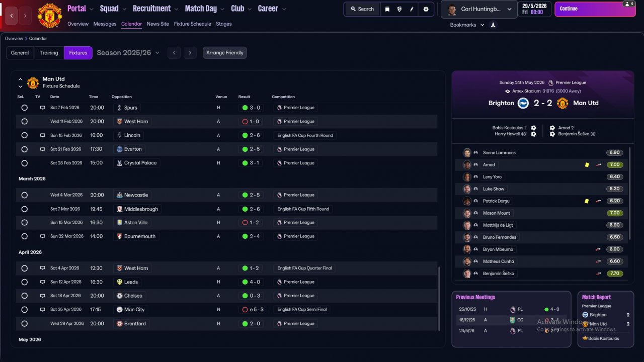Go back with the left arrow navigation button
This screenshot has height=362, width=644.
[12, 16]
